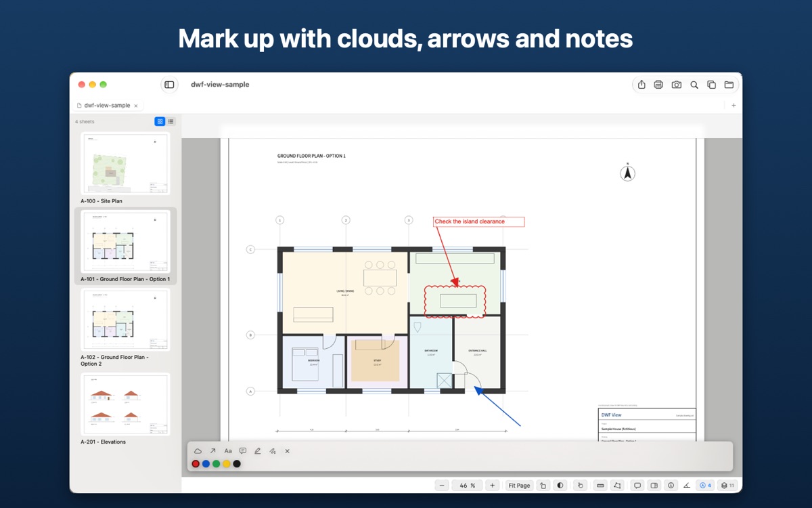Open the A-101 Ground Floor Plan thumbnail
Viewport: 812px width, 508px height.
point(125,242)
